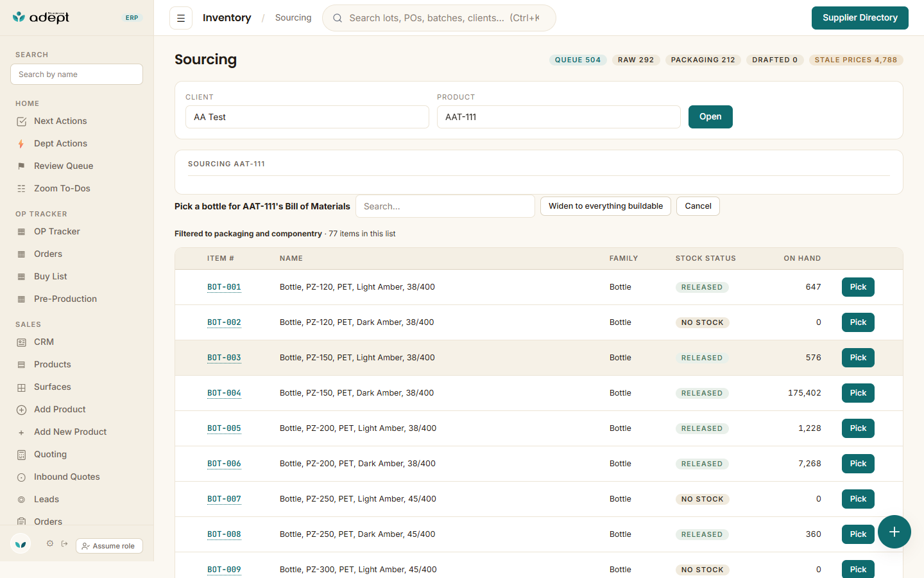924x578 pixels.
Task: Click the floating plus action button
Action: coord(894,532)
